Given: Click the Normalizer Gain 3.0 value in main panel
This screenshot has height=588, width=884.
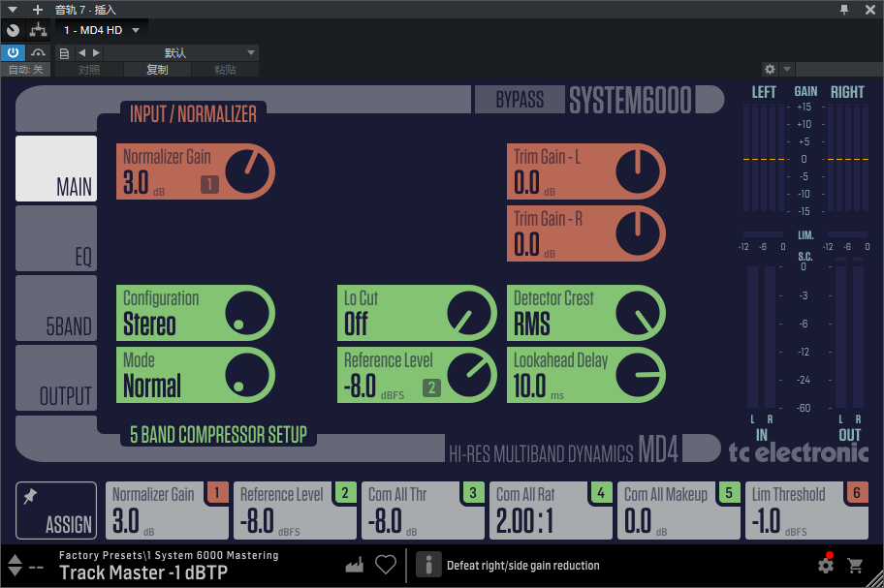Looking at the screenshot, I should point(136,182).
